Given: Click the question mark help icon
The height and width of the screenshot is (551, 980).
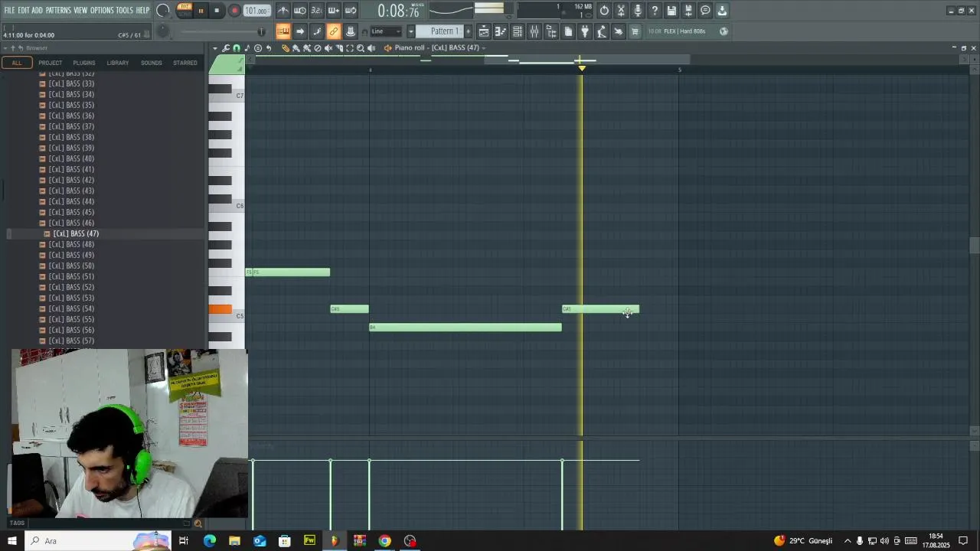Looking at the screenshot, I should click(655, 11).
